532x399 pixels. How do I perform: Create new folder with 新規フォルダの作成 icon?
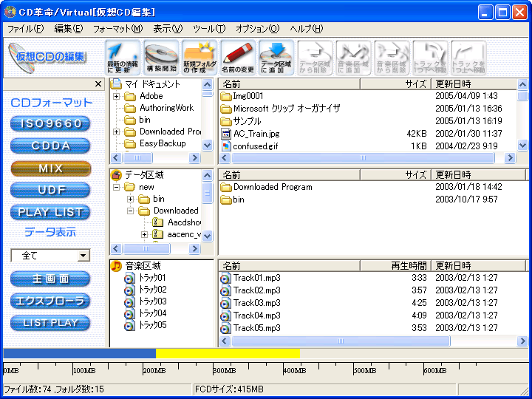(x=199, y=58)
